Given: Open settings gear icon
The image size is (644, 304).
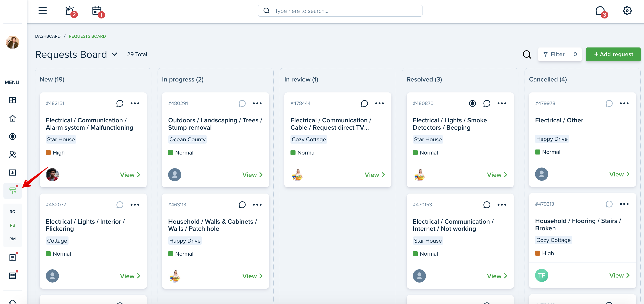Looking at the screenshot, I should click(x=627, y=11).
